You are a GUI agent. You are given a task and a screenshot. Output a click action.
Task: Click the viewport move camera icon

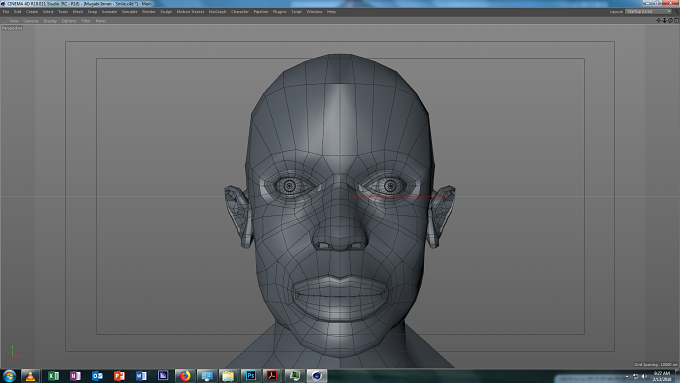659,20
